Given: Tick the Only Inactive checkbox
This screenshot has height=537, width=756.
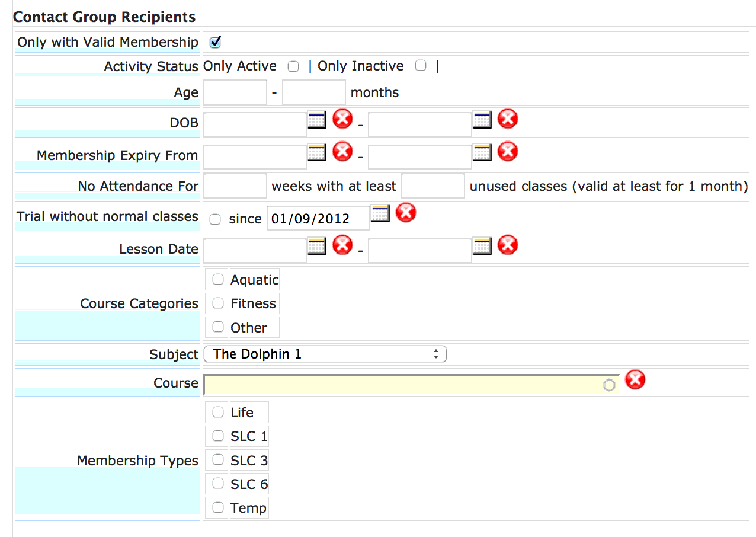Looking at the screenshot, I should pyautogui.click(x=421, y=66).
